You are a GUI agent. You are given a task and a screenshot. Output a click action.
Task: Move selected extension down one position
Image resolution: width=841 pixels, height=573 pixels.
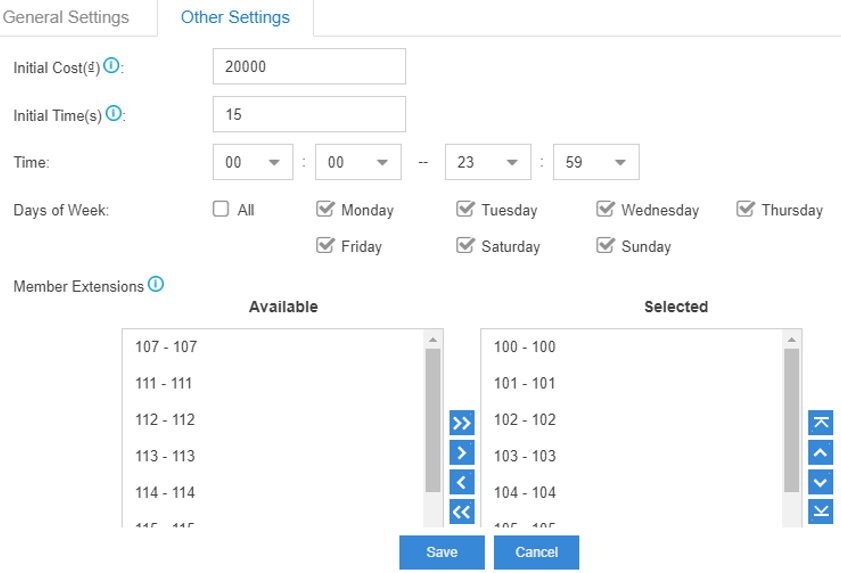820,482
